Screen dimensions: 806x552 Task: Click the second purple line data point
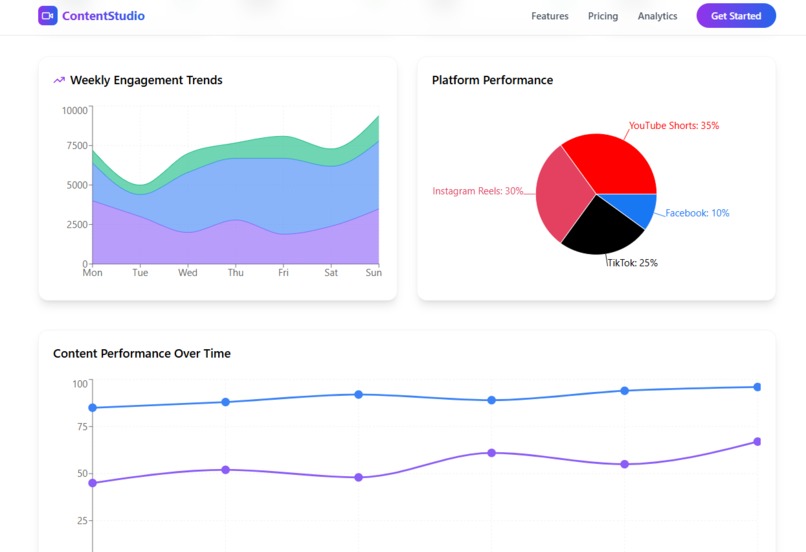[225, 470]
